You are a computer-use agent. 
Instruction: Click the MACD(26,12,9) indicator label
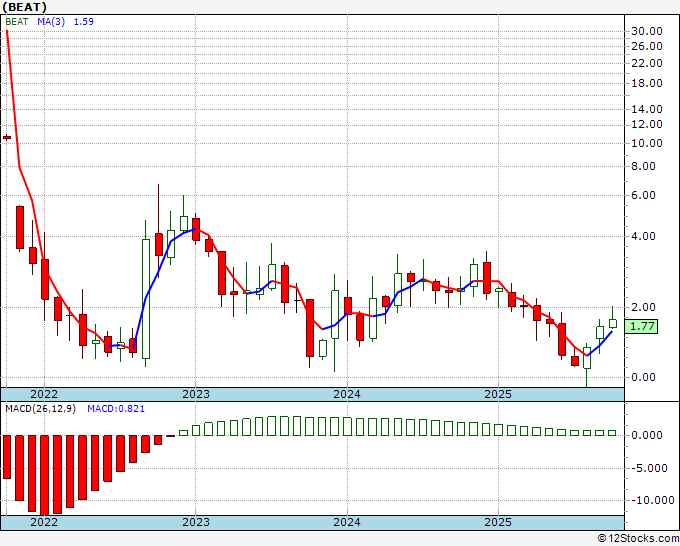coord(40,409)
